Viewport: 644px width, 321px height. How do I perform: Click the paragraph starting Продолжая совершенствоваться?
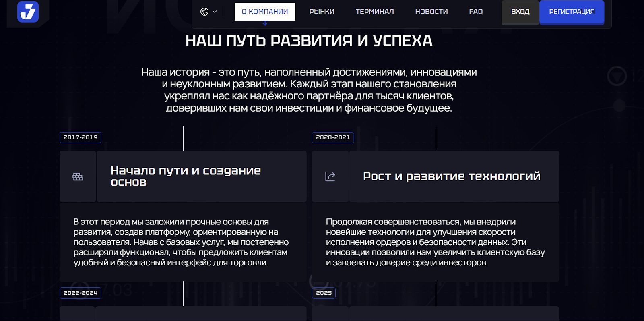436,242
